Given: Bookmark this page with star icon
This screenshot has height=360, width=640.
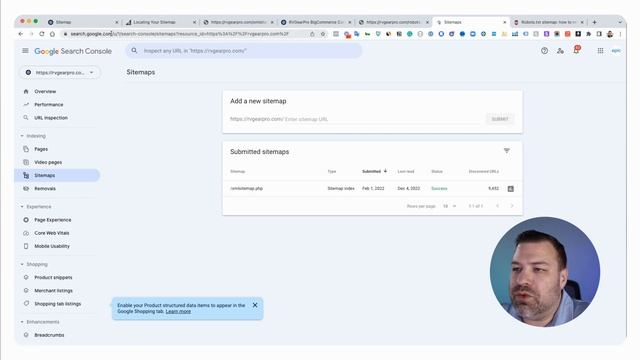Looking at the screenshot, I should point(323,34).
